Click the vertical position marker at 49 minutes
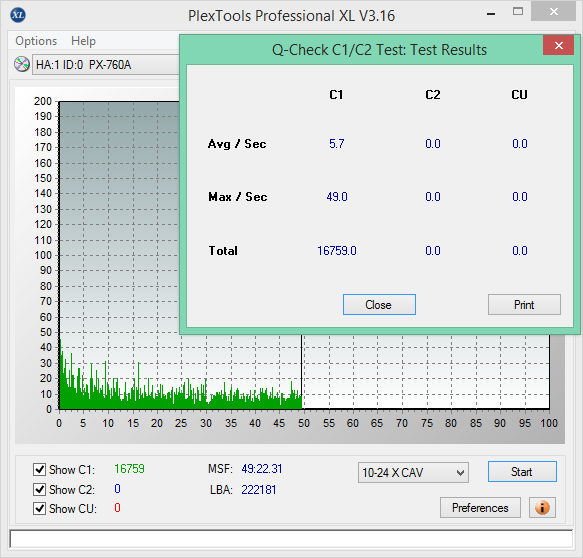 (302, 372)
